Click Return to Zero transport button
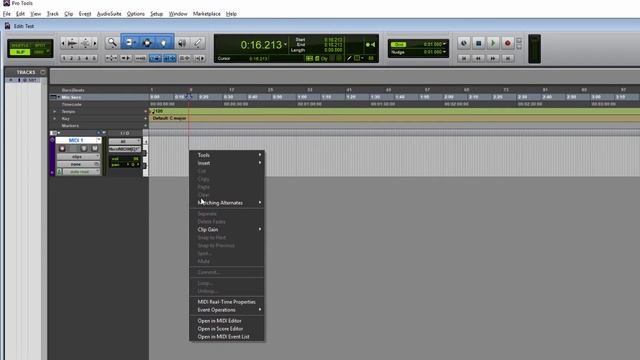Viewport: 640px width, 360px height. 464,58
